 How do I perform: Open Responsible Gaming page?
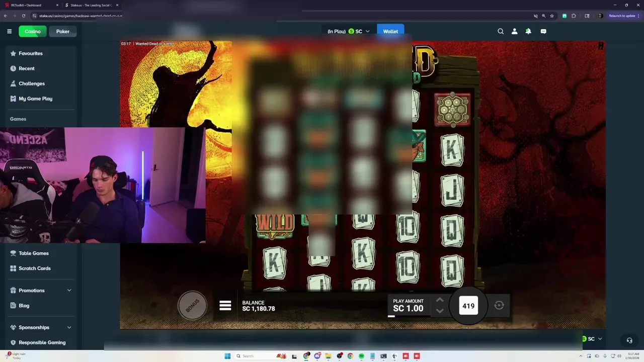pos(42,342)
